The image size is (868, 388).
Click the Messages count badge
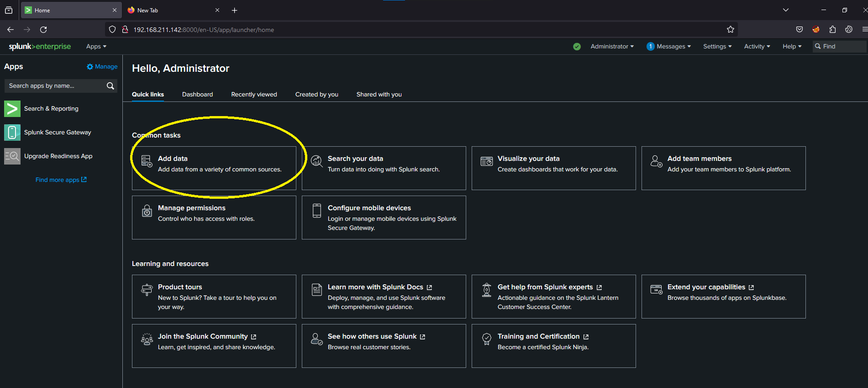(650, 47)
